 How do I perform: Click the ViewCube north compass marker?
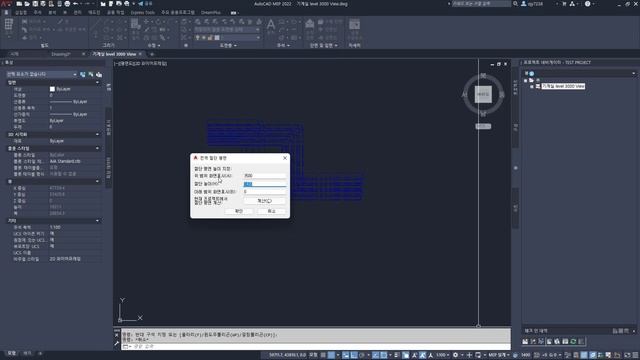(483, 76)
